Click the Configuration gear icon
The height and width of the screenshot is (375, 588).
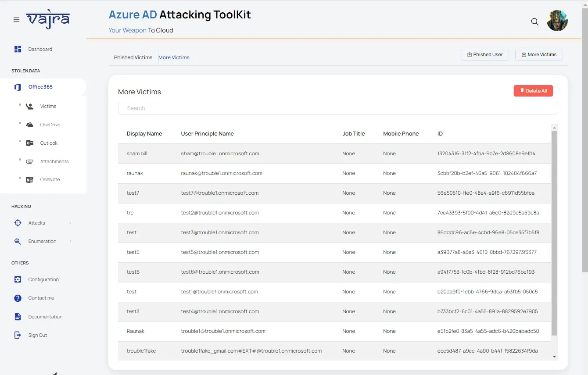[18, 279]
